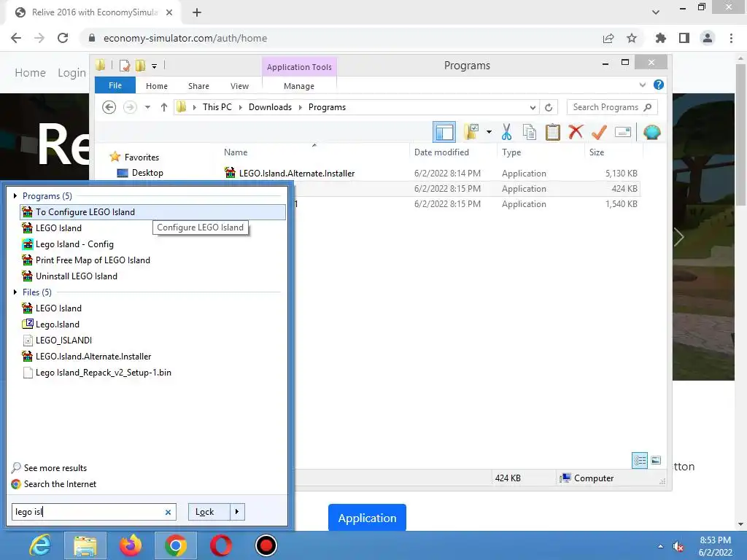747x560 pixels.
Task: Click the Classic Shell settings icon
Action: [x=651, y=132]
